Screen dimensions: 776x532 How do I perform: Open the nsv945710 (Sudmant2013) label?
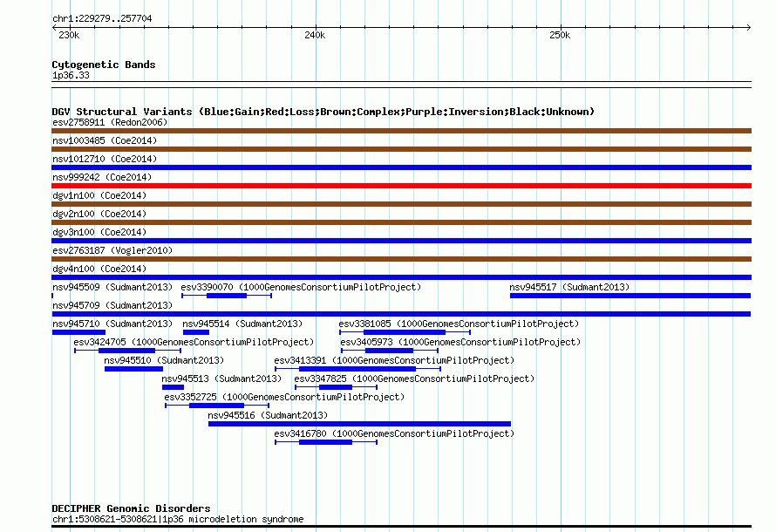point(112,324)
